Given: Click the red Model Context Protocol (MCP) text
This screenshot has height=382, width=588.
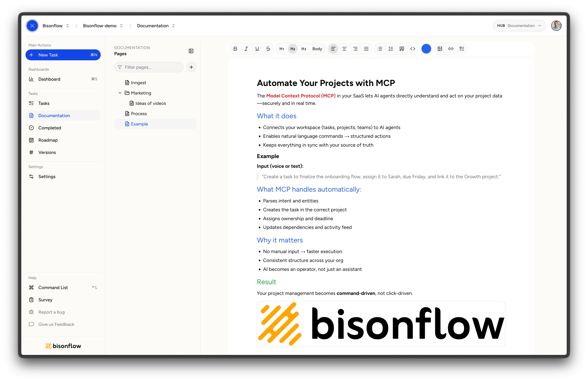Looking at the screenshot, I should pyautogui.click(x=301, y=96).
